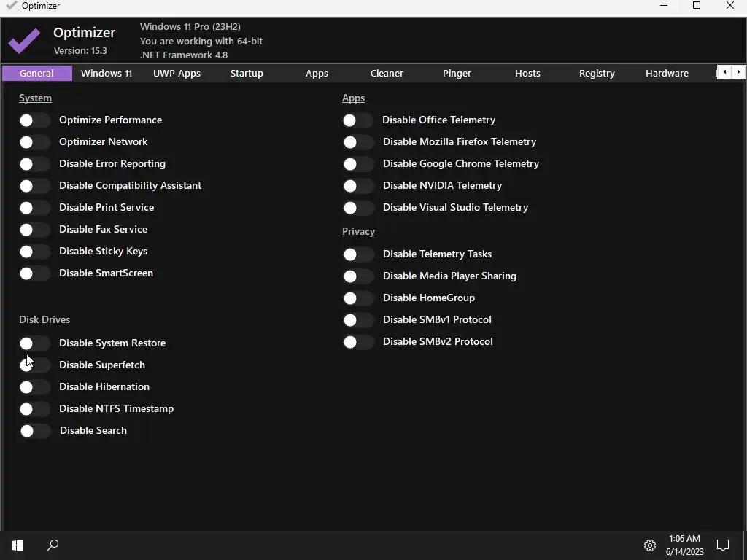This screenshot has width=747, height=560.
Task: Toggle Disable Telemetry Tasks switch
Action: coord(358,254)
